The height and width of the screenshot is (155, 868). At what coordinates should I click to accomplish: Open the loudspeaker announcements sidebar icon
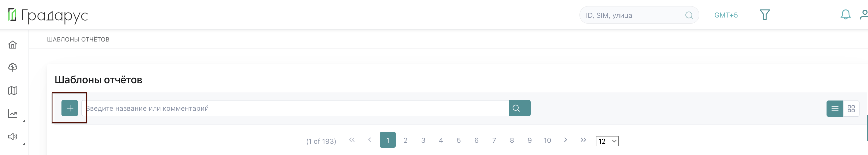[x=13, y=136]
